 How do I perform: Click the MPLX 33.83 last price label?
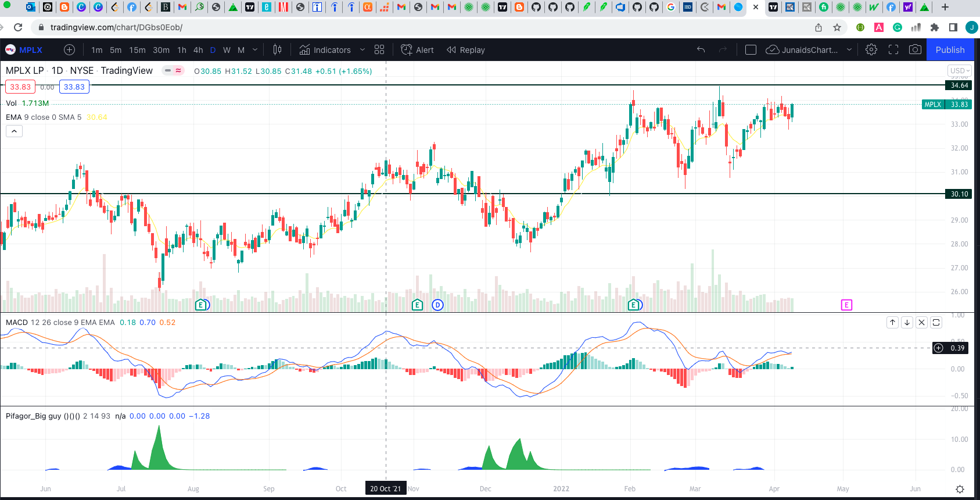[947, 105]
